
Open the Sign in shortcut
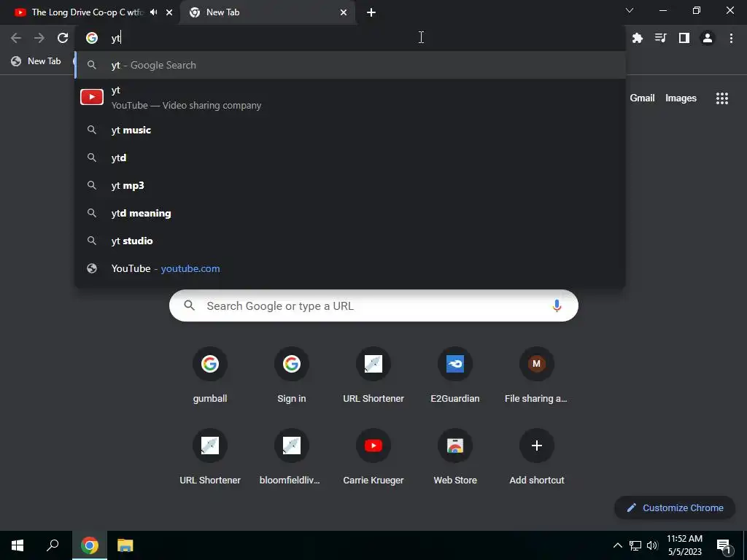tap(292, 376)
